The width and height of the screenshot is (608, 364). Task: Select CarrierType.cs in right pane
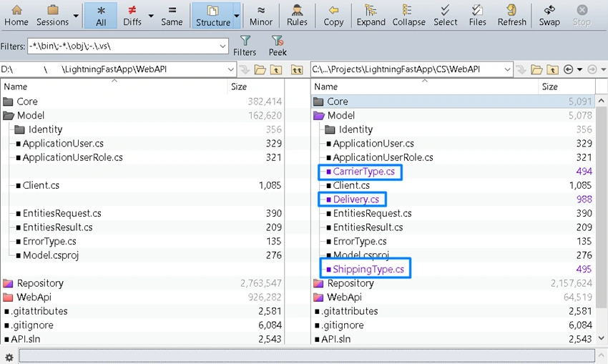point(453,172)
